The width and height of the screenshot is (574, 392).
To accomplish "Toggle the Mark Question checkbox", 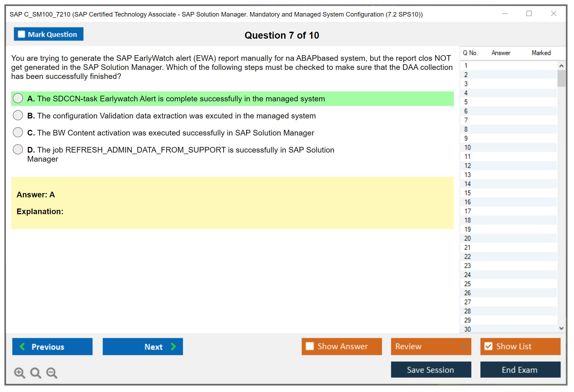I will pyautogui.click(x=21, y=34).
